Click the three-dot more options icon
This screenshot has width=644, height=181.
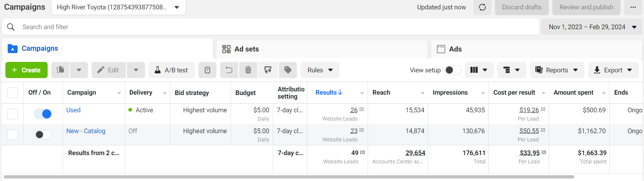pyautogui.click(x=633, y=7)
